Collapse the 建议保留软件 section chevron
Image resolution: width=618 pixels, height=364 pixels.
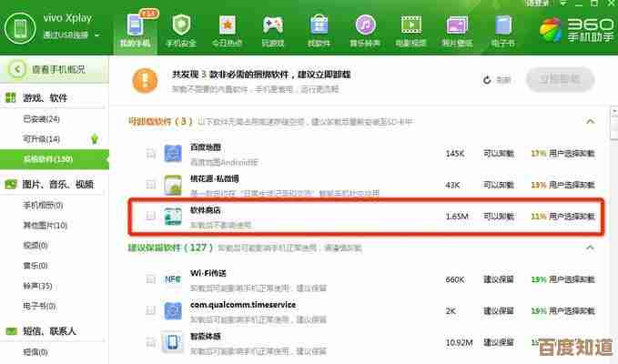(x=591, y=248)
